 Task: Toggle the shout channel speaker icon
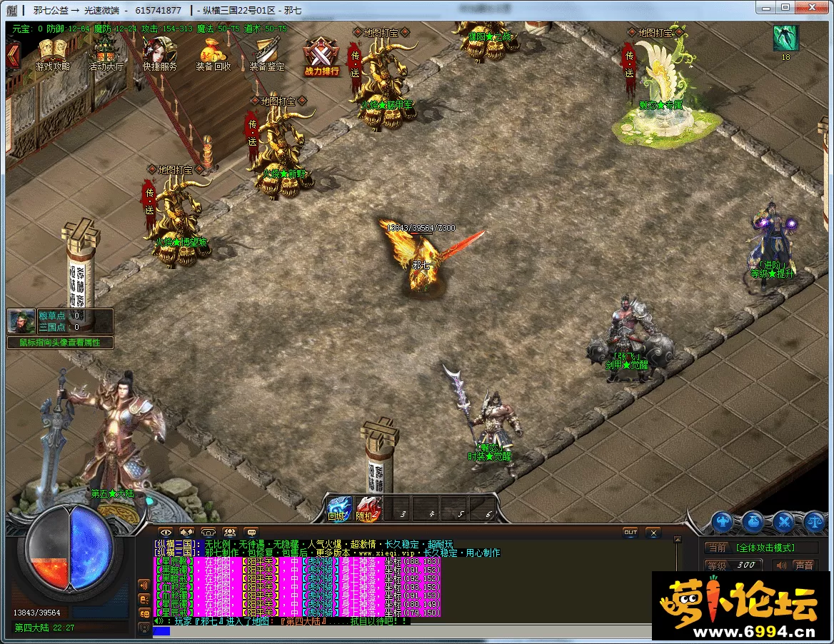click(144, 585)
